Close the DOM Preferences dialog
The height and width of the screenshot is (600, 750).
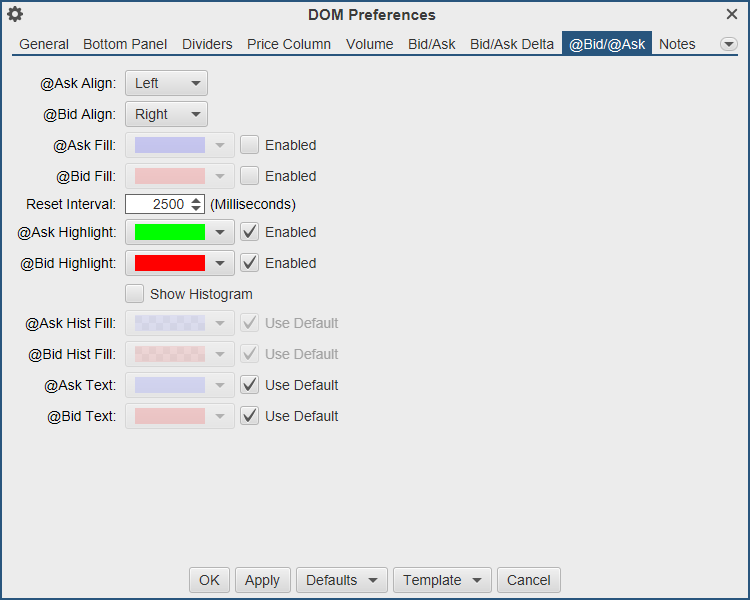732,15
